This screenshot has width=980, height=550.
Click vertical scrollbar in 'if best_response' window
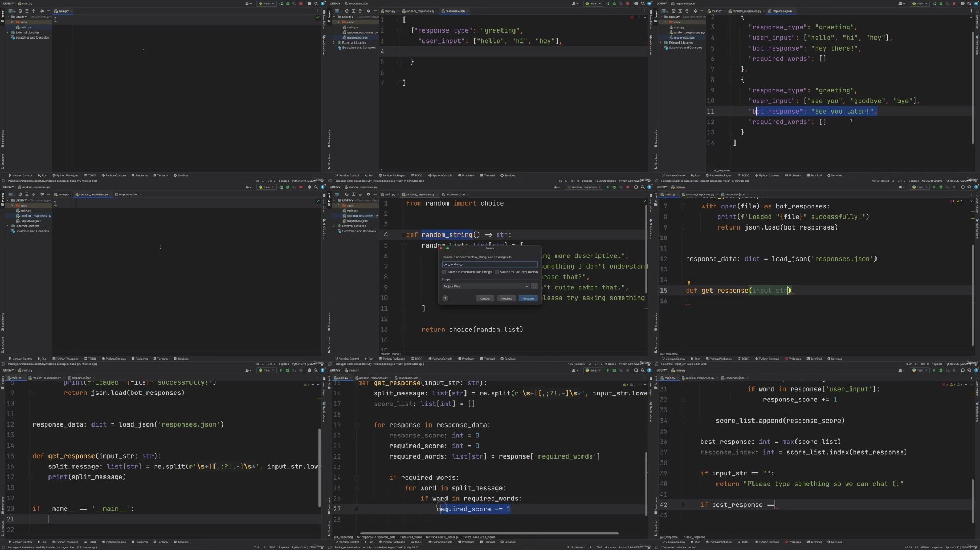pyautogui.click(x=973, y=502)
